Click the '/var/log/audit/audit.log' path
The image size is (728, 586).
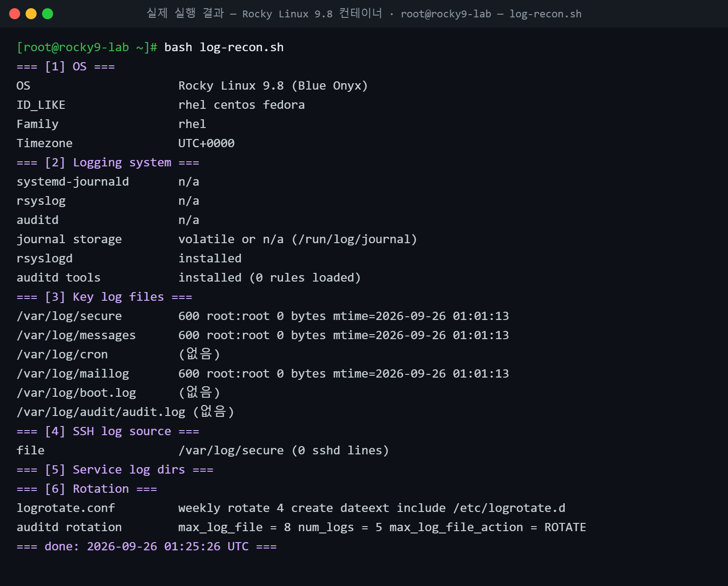pyautogui.click(x=101, y=412)
